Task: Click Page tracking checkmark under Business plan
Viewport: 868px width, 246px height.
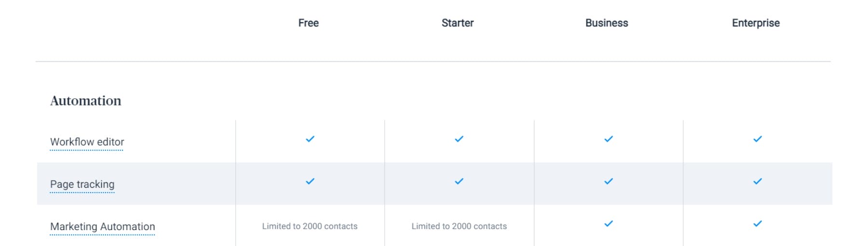Action: tap(609, 181)
